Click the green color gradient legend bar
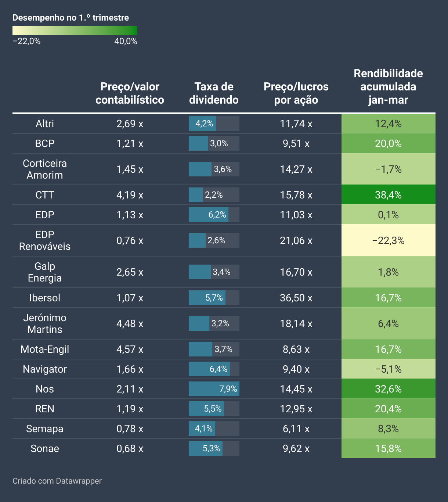The image size is (448, 502). pyautogui.click(x=75, y=31)
